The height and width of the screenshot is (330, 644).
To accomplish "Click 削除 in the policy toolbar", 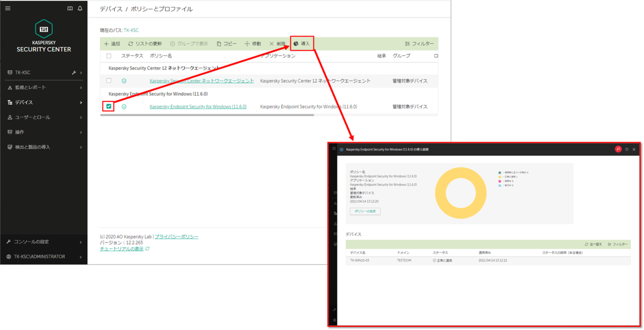I will click(277, 44).
